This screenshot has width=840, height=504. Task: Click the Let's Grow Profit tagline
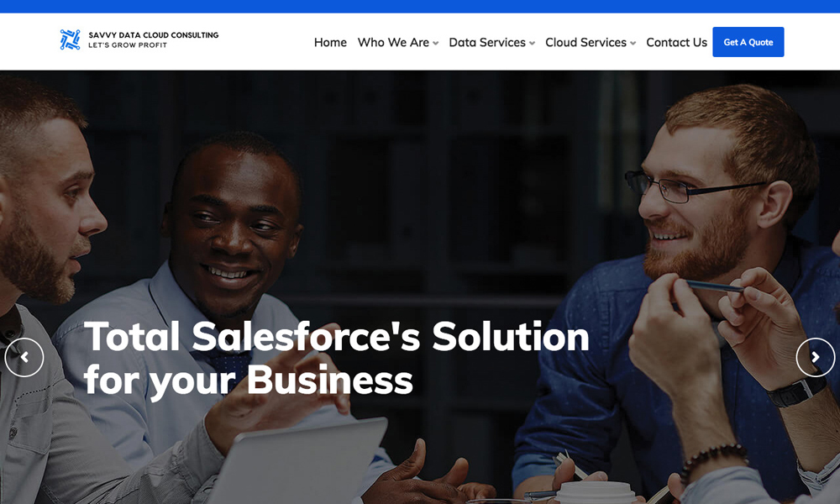tap(128, 45)
